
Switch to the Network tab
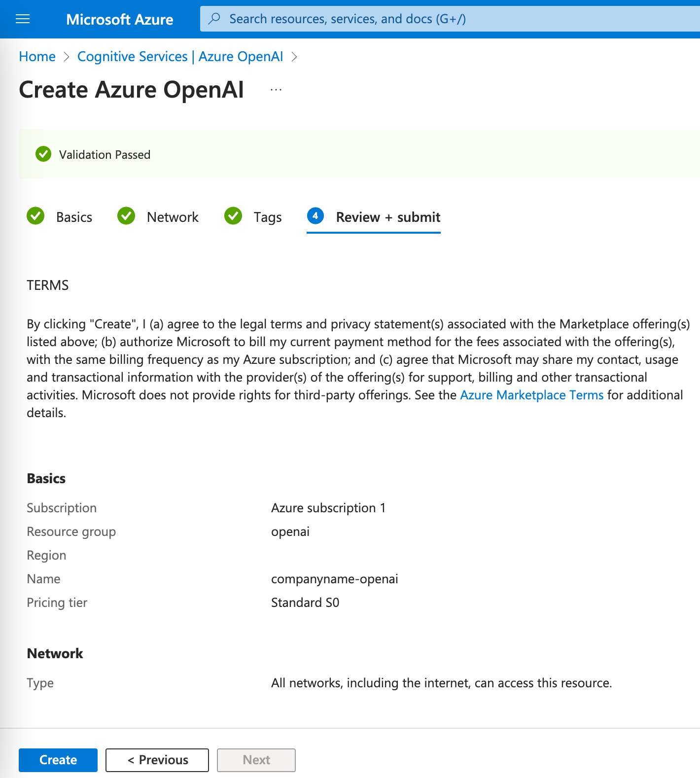[x=173, y=217]
